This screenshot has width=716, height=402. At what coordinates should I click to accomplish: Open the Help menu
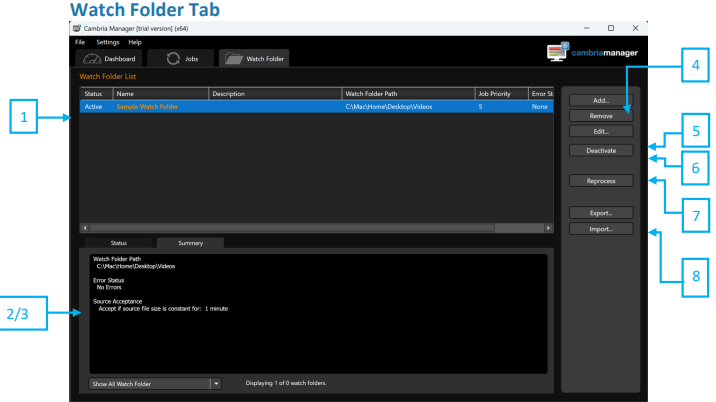(135, 42)
